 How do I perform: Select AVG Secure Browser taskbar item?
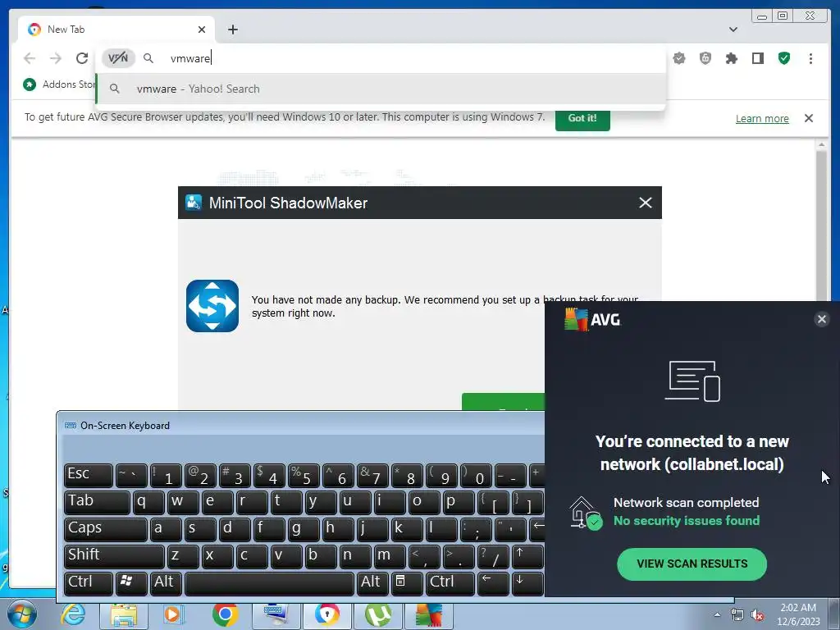pos(326,614)
